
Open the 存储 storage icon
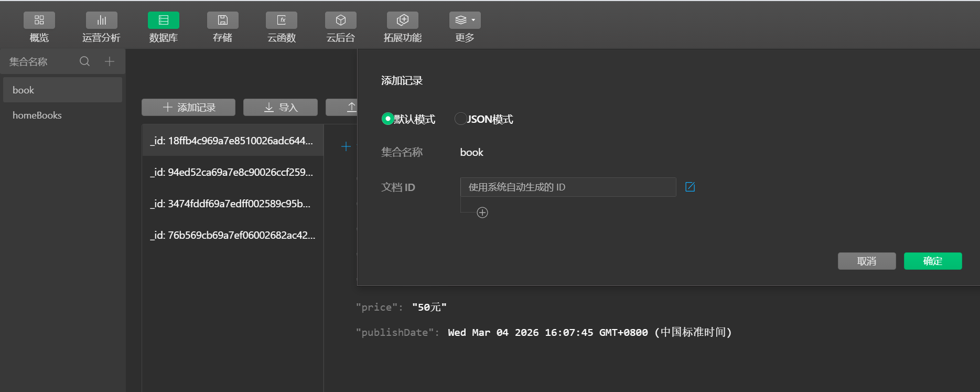point(223,20)
